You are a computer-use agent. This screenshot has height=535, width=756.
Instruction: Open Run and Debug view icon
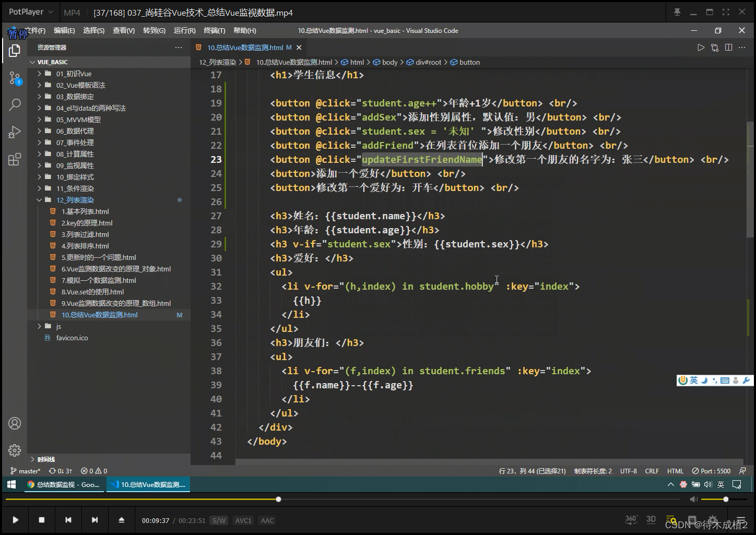15,132
